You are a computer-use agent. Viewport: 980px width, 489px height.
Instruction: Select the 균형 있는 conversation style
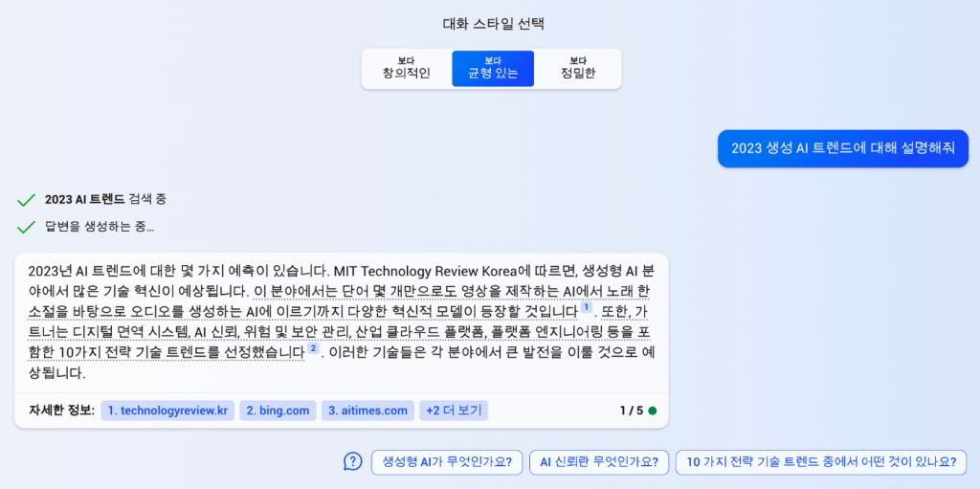point(493,68)
